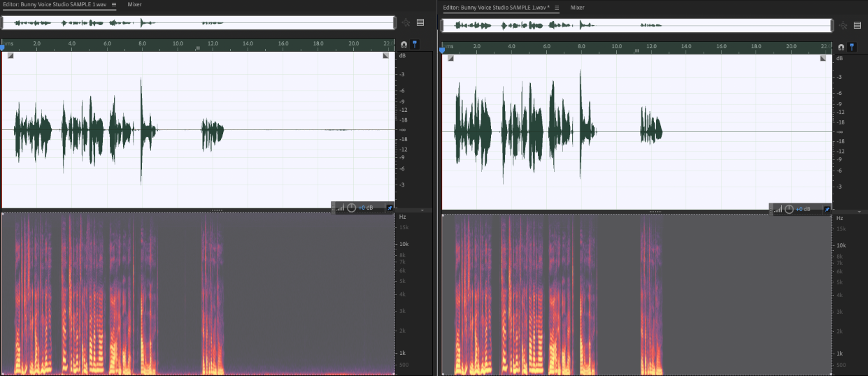Toggle the blue playhead marker button in left editor

click(x=414, y=45)
